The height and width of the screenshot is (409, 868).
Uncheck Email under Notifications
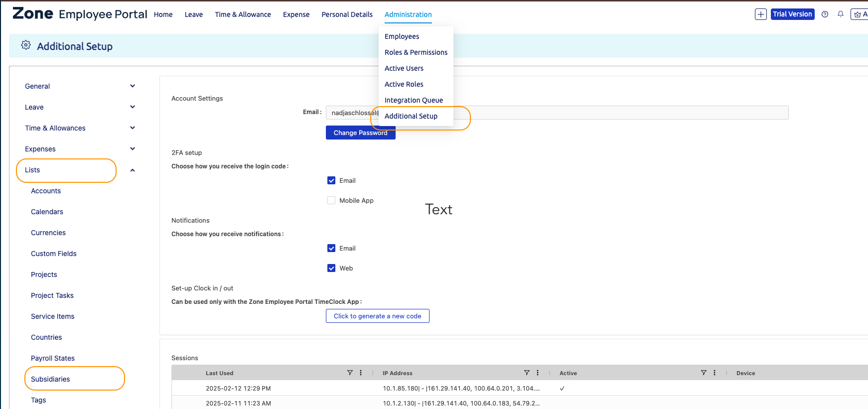(331, 248)
